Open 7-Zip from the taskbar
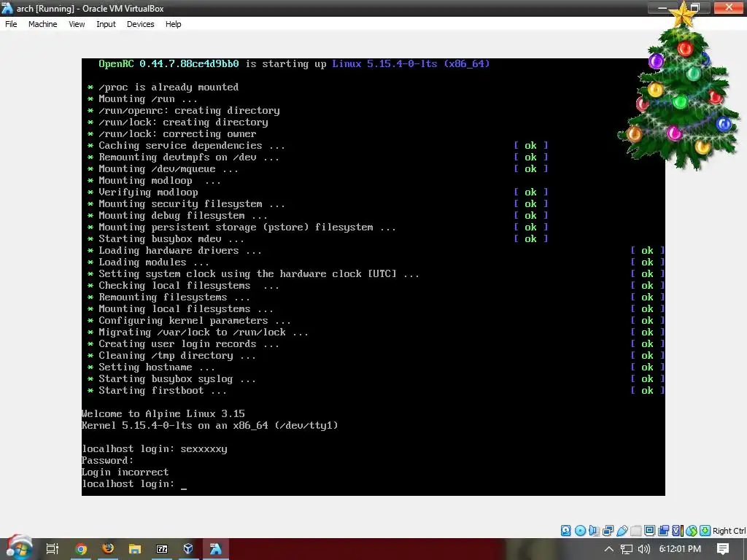747x560 pixels. [x=162, y=549]
